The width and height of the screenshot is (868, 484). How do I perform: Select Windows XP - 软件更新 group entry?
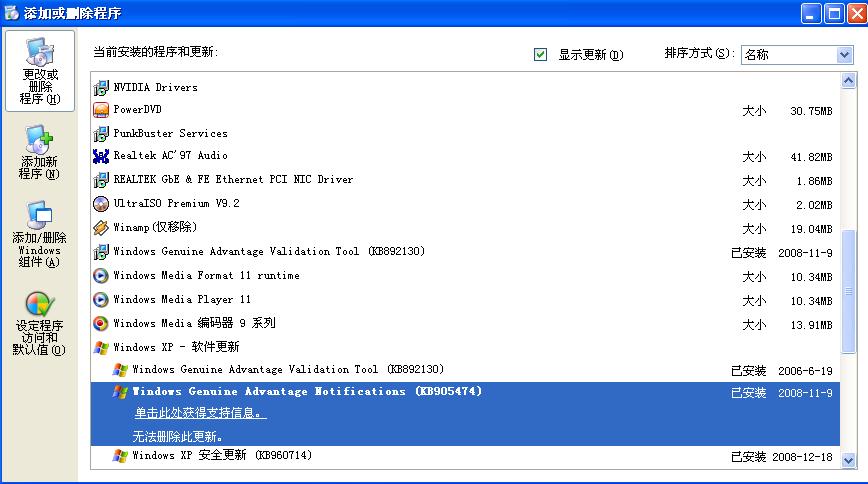coord(176,347)
